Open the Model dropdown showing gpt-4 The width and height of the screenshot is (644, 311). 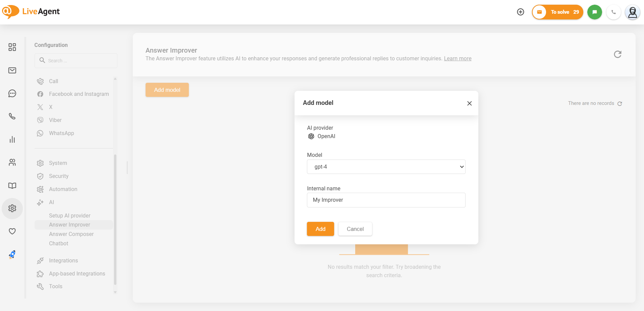click(x=386, y=167)
